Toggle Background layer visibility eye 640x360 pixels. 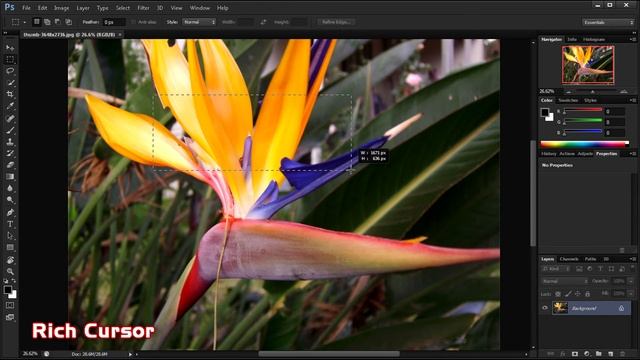(545, 308)
